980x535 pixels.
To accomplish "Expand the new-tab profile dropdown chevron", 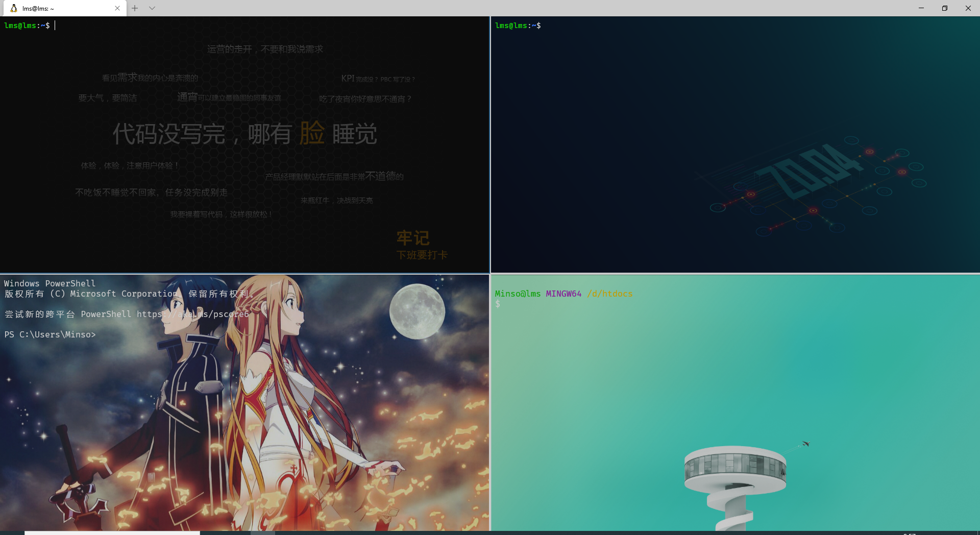I will pyautogui.click(x=152, y=8).
